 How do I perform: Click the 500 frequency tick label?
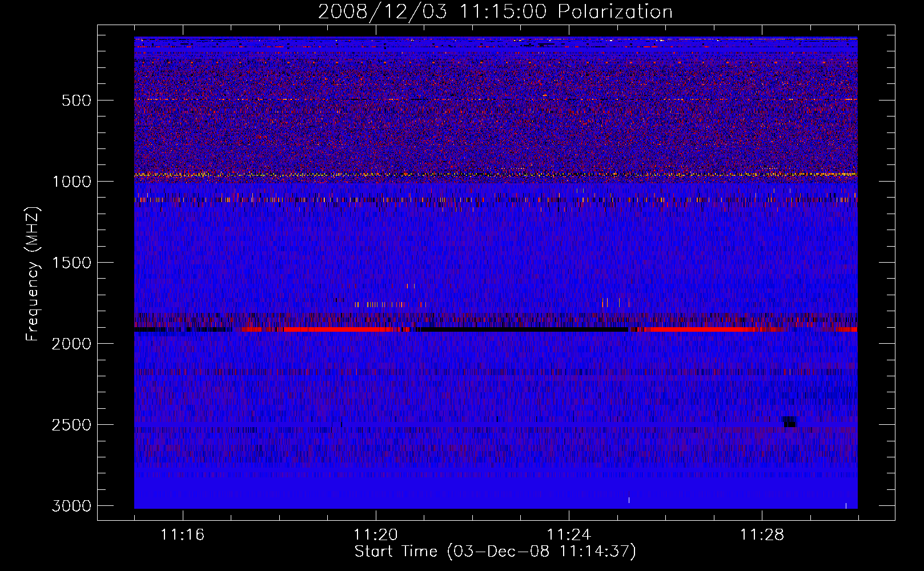pyautogui.click(x=76, y=100)
